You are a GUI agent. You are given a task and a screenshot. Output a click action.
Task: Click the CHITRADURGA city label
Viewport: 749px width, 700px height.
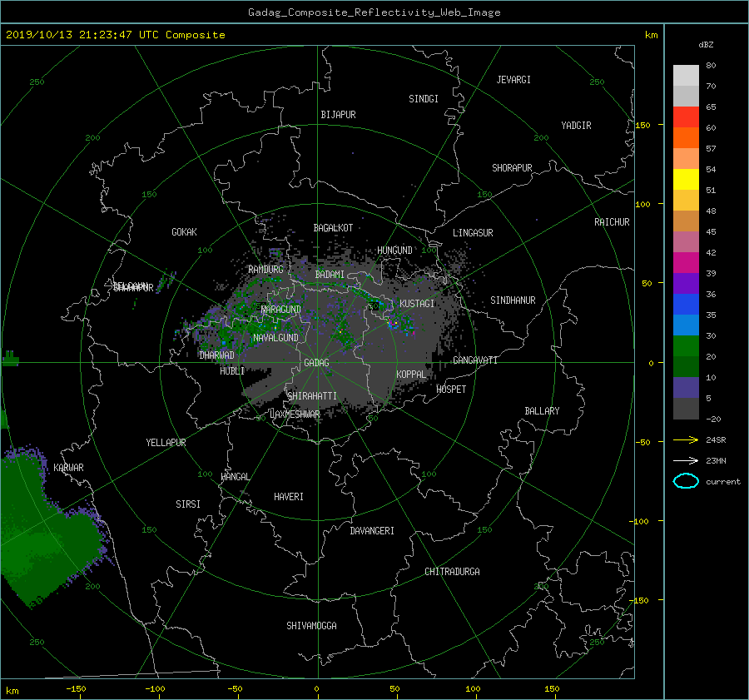[453, 572]
